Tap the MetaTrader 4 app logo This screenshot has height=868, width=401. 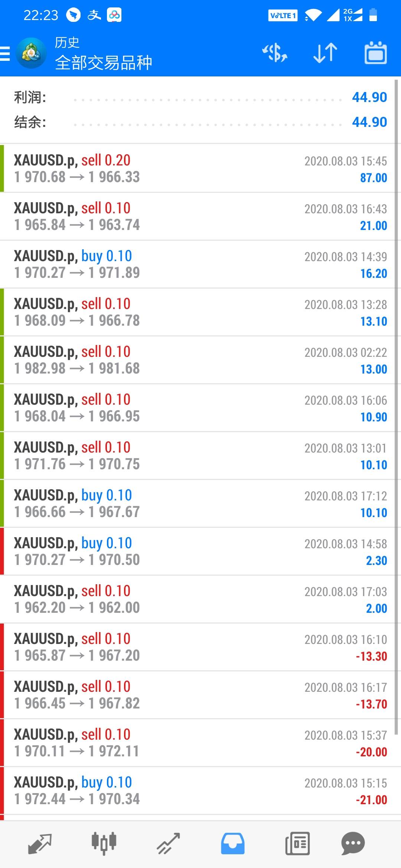coord(31,53)
